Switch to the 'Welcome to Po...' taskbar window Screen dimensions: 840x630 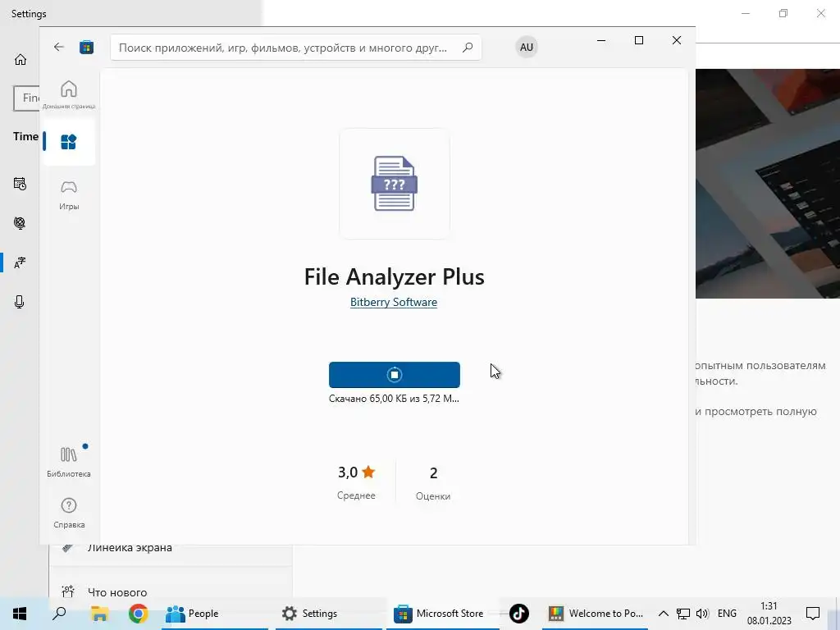click(596, 614)
